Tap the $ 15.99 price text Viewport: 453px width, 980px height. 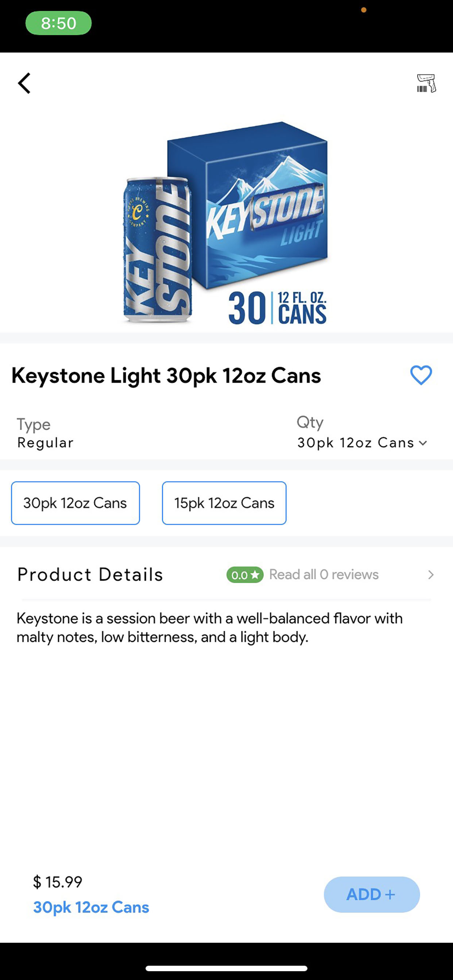pyautogui.click(x=57, y=882)
